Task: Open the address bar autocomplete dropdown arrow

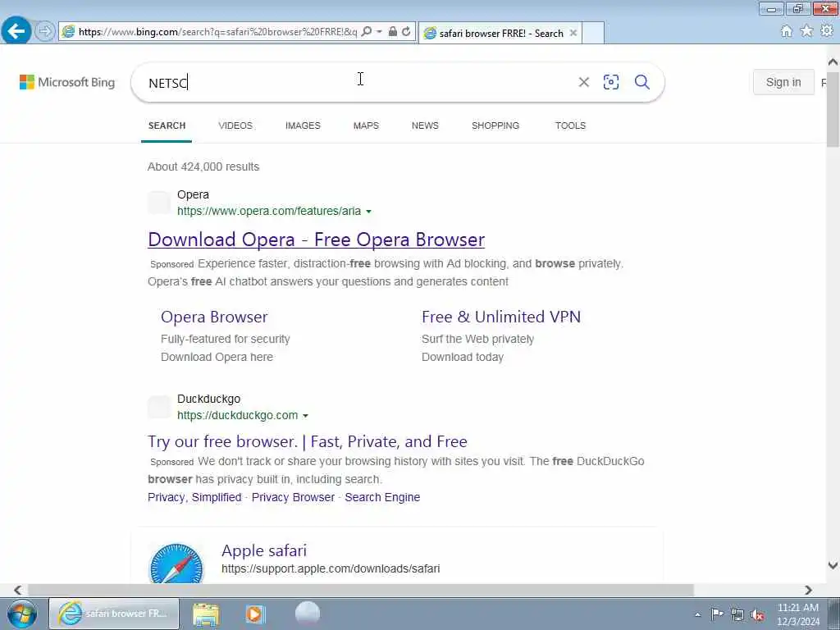Action: (379, 32)
